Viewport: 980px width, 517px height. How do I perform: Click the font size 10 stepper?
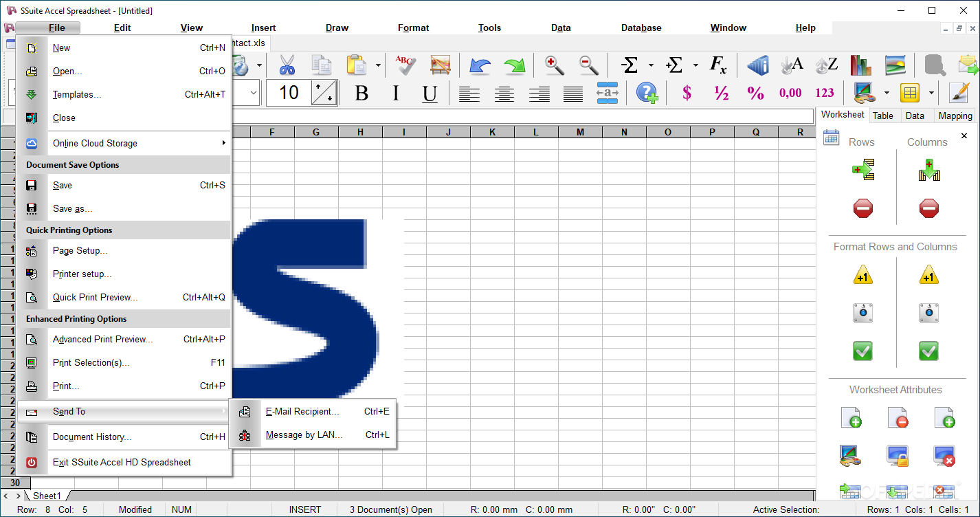coord(324,93)
